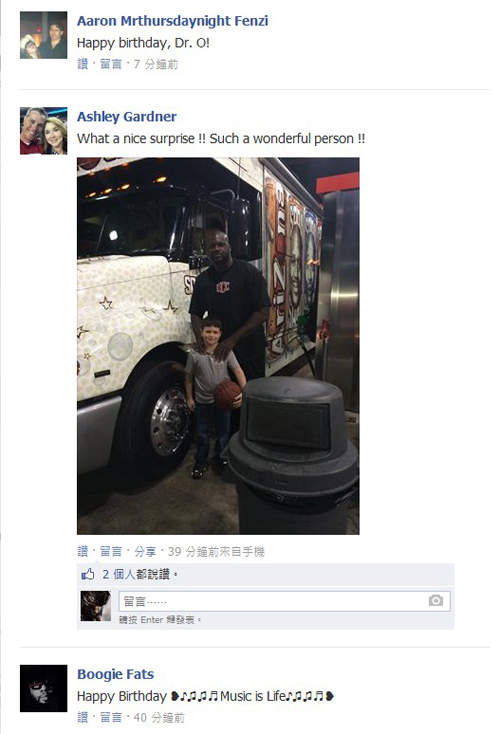
Task: Comment on Aaron's Happy birthday post
Action: [x=111, y=64]
